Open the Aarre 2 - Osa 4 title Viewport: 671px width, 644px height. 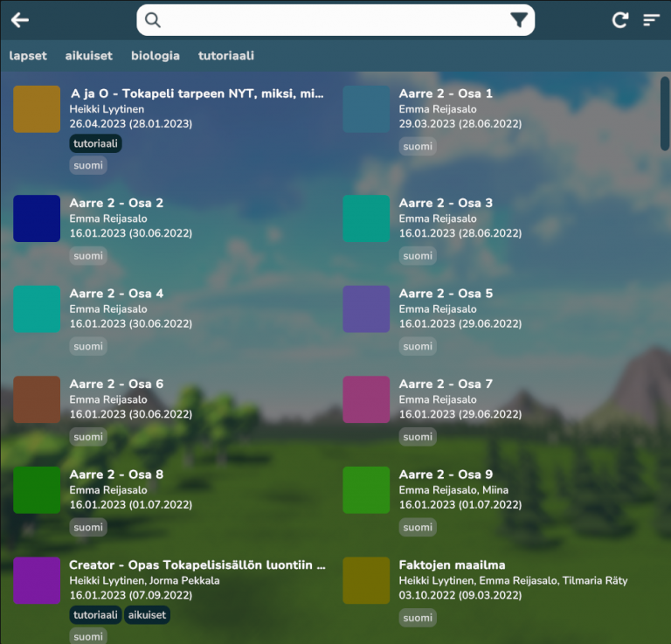(116, 293)
